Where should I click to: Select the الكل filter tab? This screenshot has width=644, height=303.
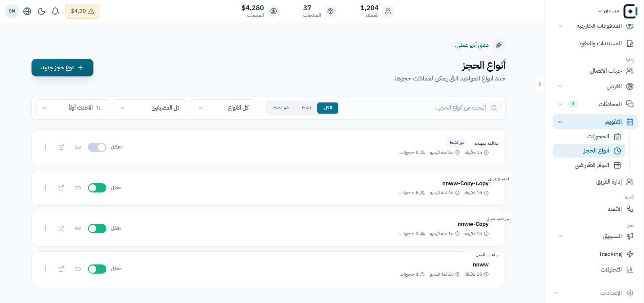(x=328, y=108)
